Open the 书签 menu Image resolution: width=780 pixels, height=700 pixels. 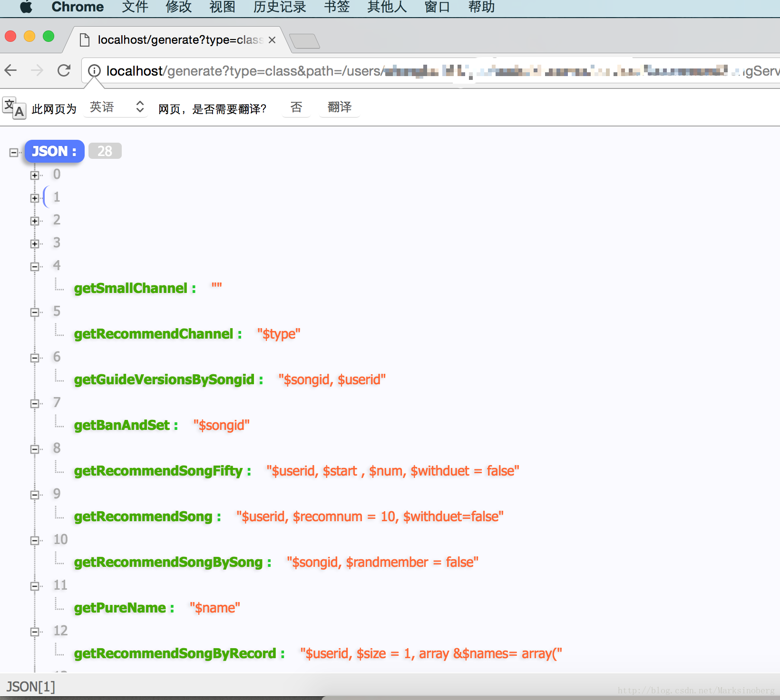[x=337, y=7]
